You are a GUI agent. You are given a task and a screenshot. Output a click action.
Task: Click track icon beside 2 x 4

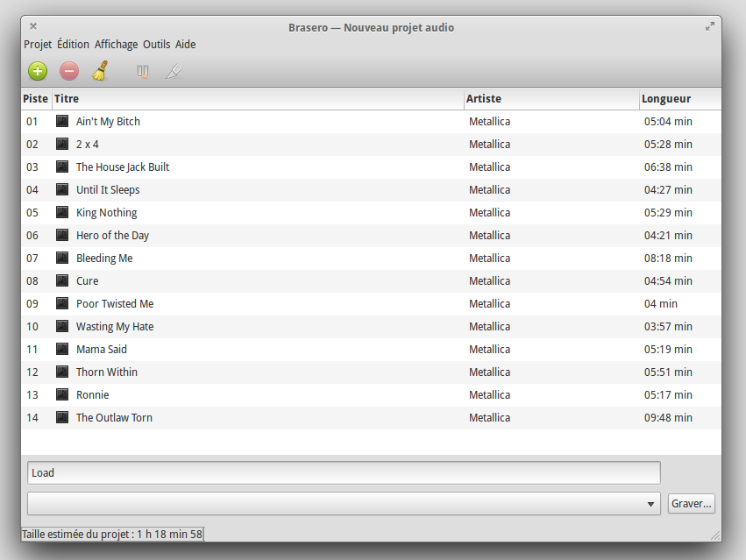coord(62,144)
